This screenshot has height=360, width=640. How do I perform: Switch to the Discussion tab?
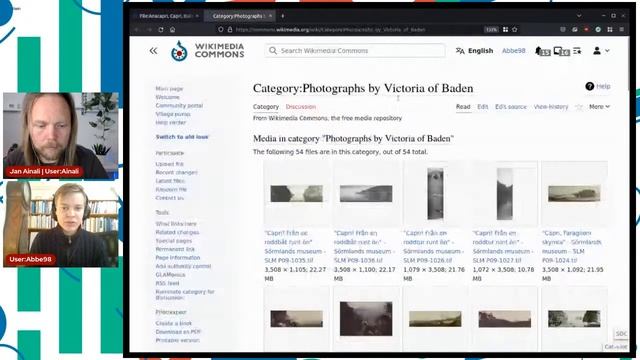[301, 107]
